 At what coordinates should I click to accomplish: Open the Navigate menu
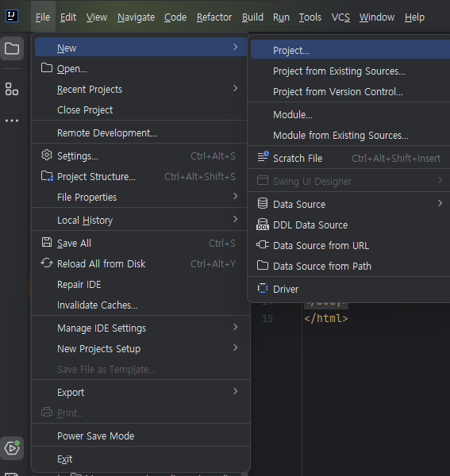136,17
